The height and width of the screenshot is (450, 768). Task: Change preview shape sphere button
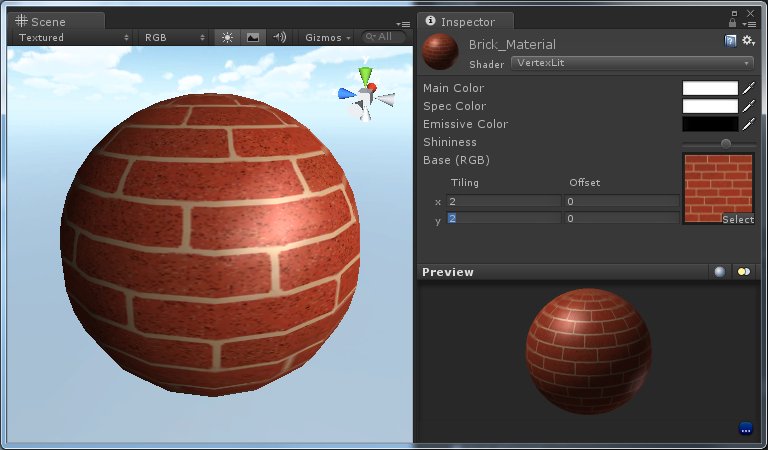tap(720, 272)
